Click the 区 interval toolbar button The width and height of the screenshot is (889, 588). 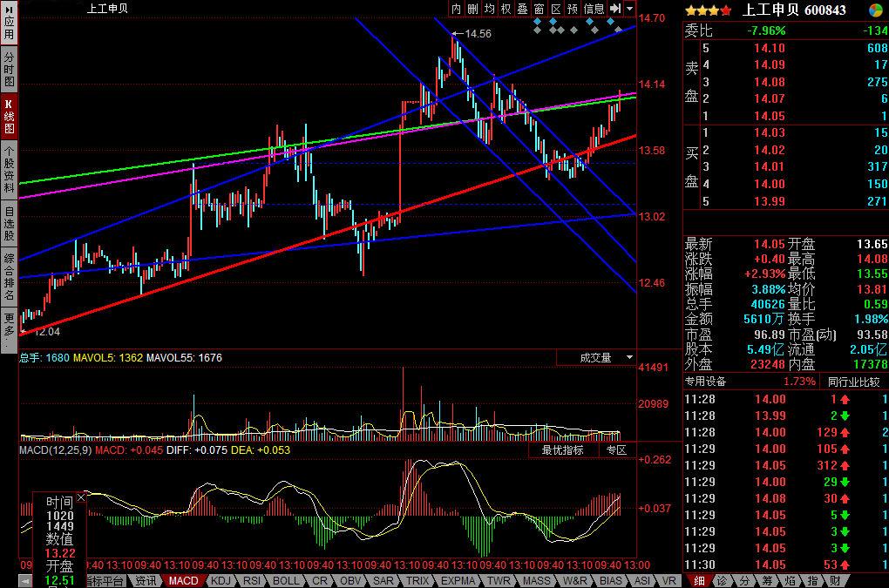point(556,9)
